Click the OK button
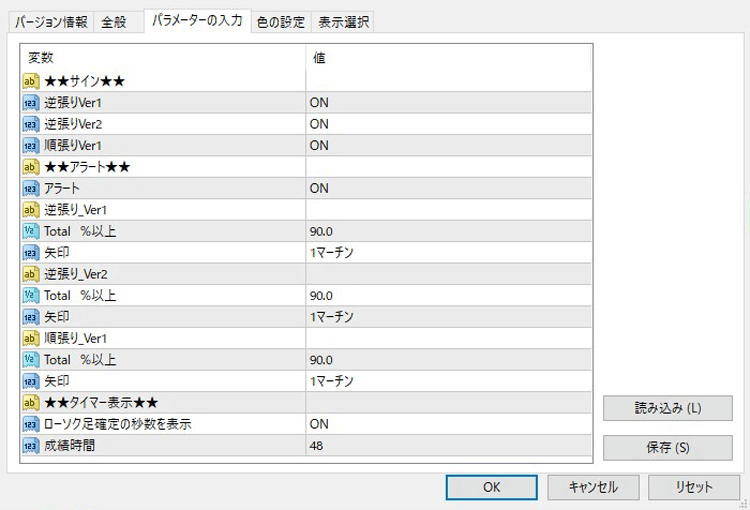750x510 pixels. 491,487
